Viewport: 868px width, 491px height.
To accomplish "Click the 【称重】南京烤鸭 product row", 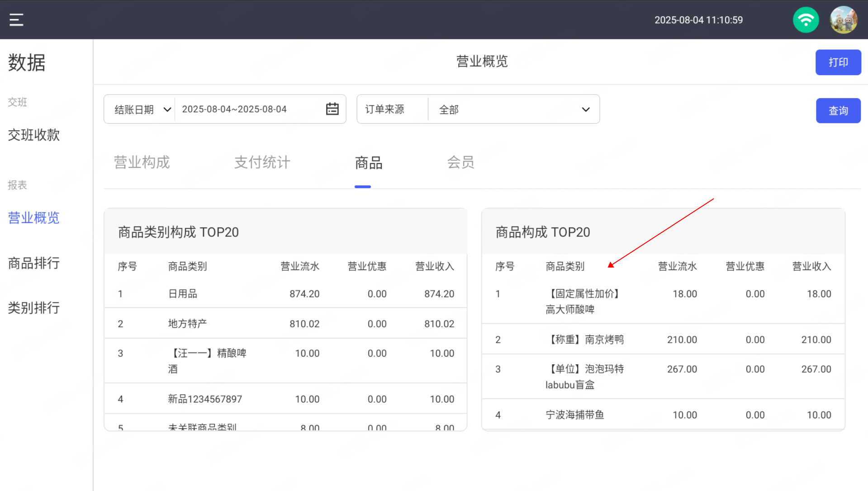I will click(x=663, y=340).
